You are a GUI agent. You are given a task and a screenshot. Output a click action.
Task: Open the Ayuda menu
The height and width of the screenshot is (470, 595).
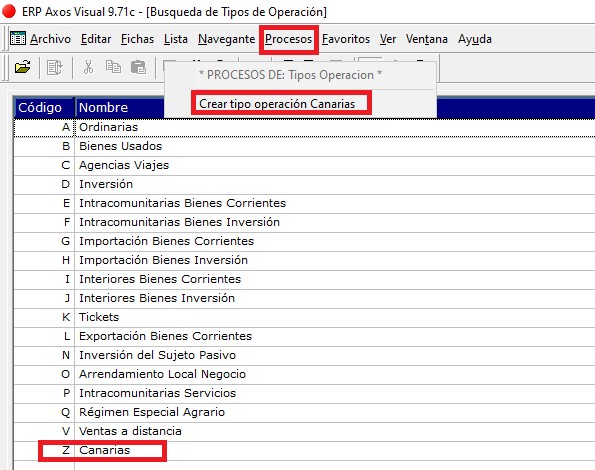tap(475, 39)
